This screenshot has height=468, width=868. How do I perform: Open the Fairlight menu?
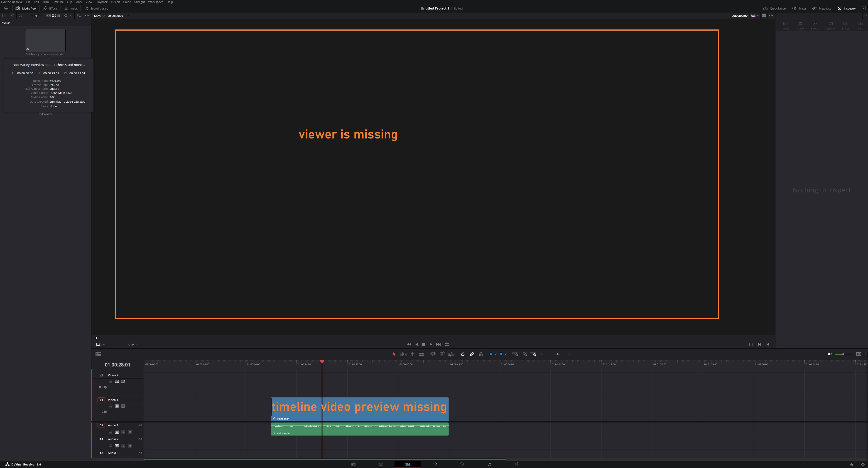click(x=139, y=2)
